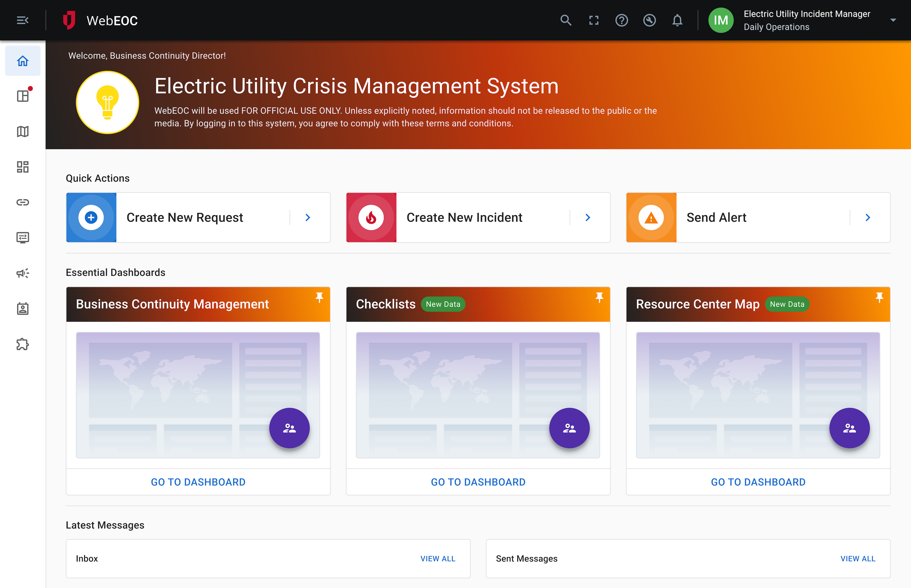The width and height of the screenshot is (911, 588).
Task: Click the Inbox heading
Action: click(x=87, y=559)
